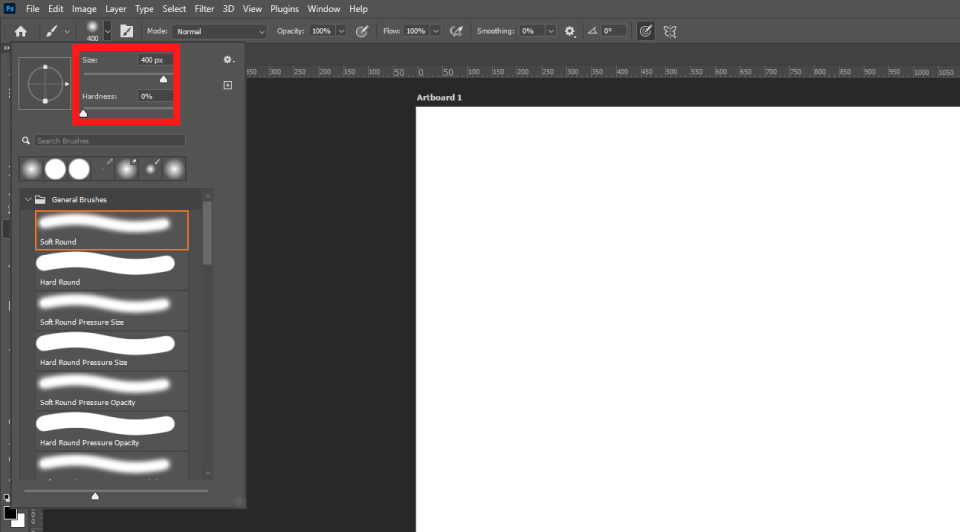Click the brush angle roundness preview
Screen dimensions: 960x532
click(x=45, y=84)
